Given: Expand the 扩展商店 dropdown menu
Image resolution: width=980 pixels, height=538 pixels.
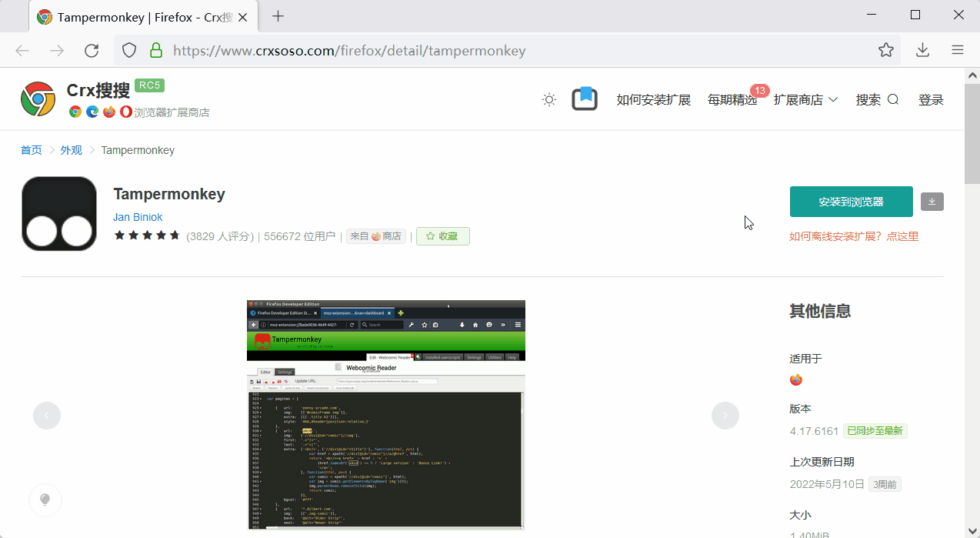Looking at the screenshot, I should pos(805,100).
